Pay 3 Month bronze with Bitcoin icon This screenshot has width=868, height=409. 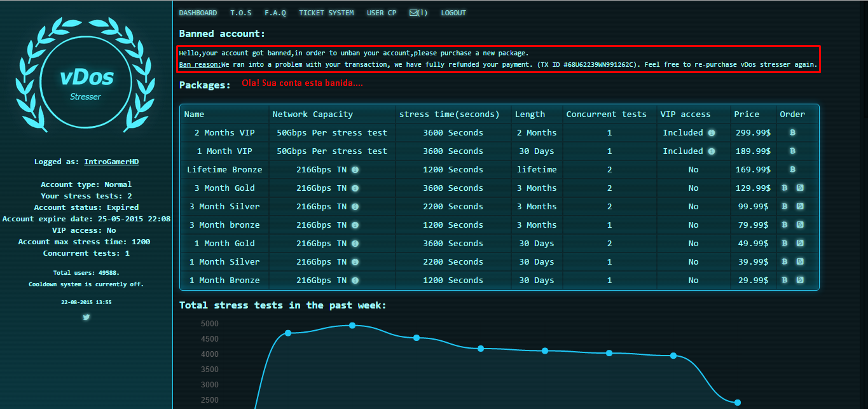point(785,225)
